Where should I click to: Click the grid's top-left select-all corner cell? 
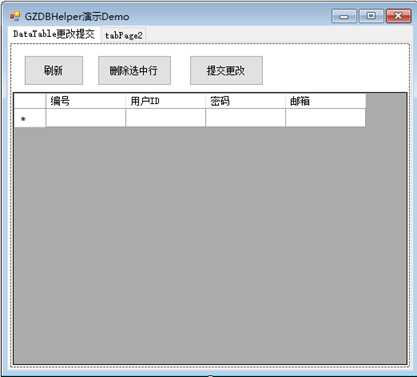[x=30, y=101]
